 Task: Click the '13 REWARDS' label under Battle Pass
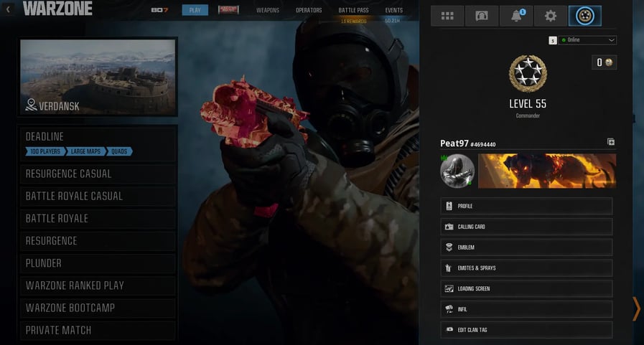click(x=354, y=21)
